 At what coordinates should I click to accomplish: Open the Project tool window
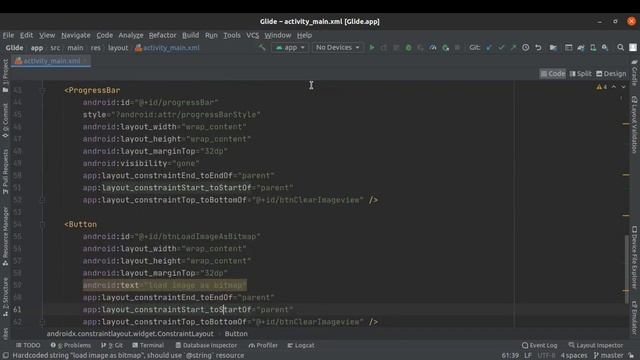click(x=5, y=76)
